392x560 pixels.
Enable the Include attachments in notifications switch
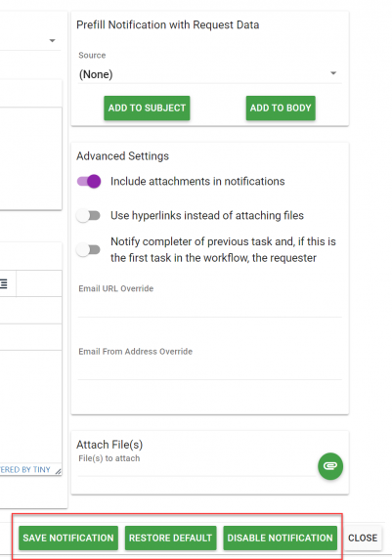pos(89,182)
